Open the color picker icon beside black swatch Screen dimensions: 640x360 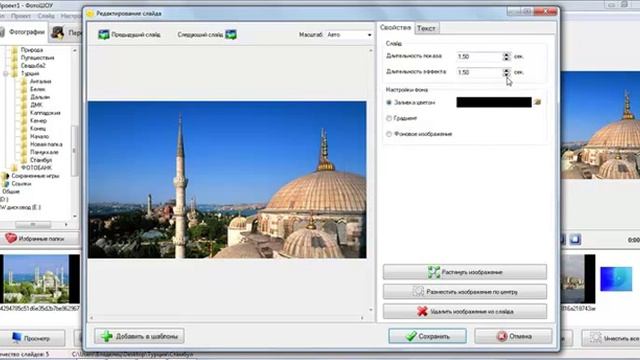[x=537, y=102]
